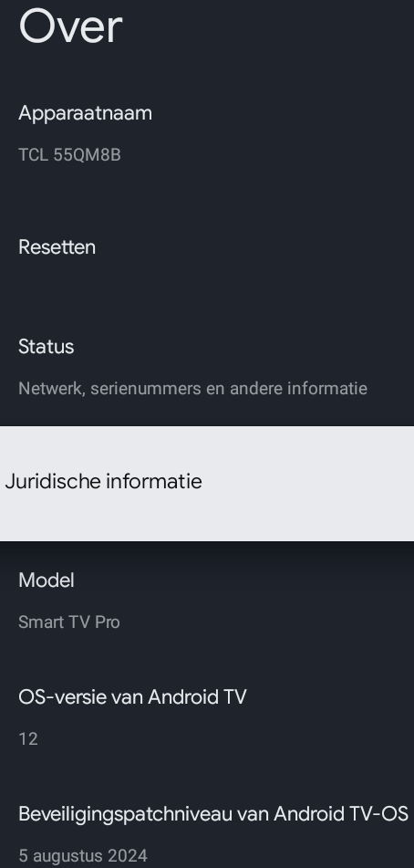Open the Apparaatnaam setting
The height and width of the screenshot is (868, 414).
[207, 133]
